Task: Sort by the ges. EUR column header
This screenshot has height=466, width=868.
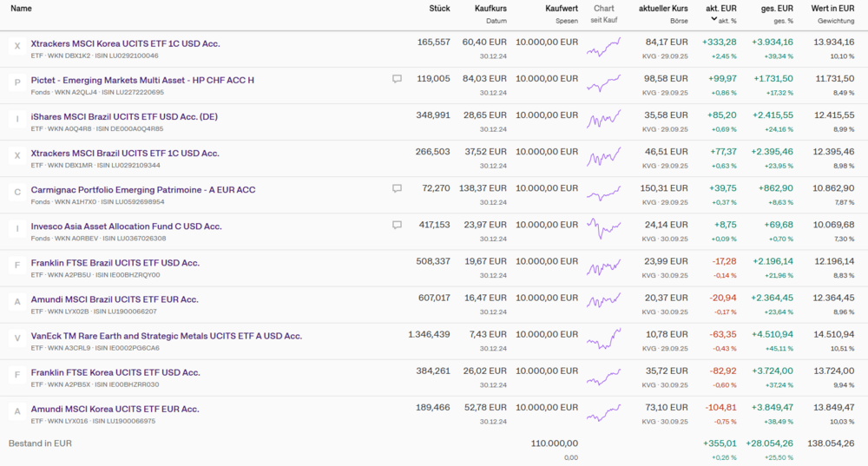Action: [x=775, y=8]
